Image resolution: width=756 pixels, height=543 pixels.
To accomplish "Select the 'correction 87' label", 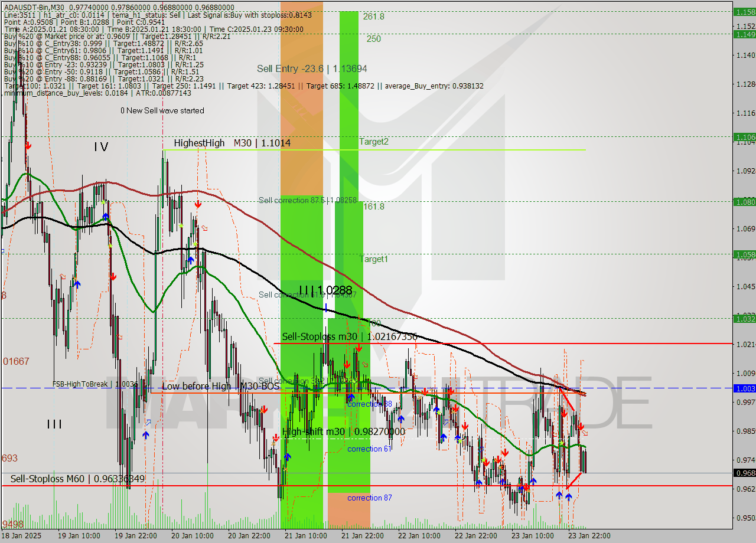I will pos(370,498).
